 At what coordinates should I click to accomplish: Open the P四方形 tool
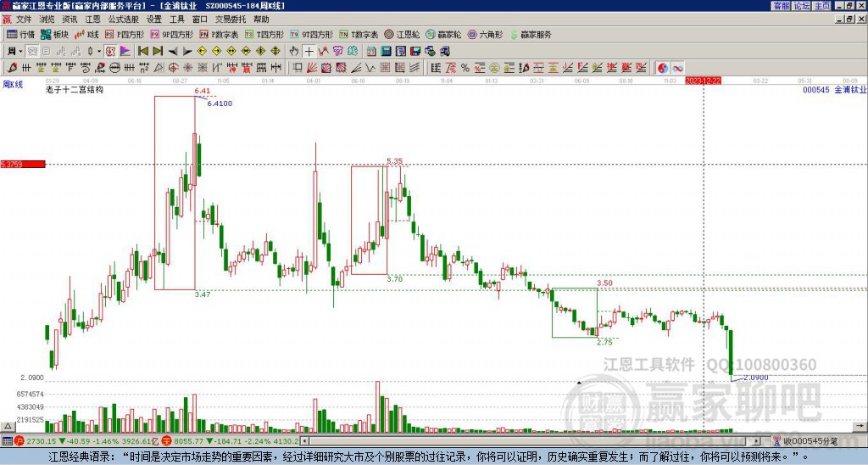(125, 34)
